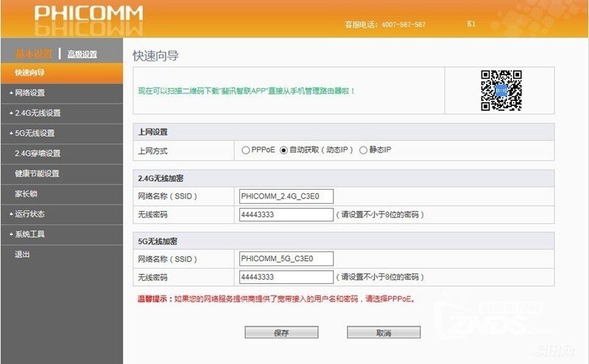Click the 上网方式 label
The height and width of the screenshot is (364, 589).
152,151
